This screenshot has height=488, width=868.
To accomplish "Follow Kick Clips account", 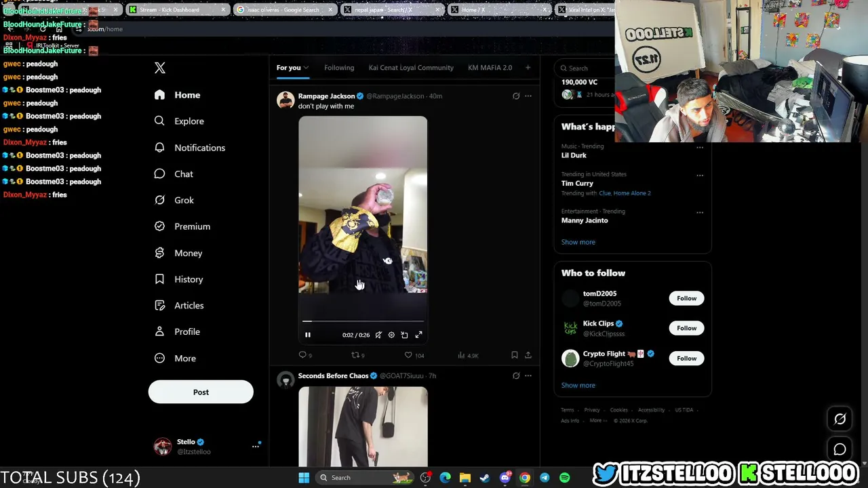I will 686,329.
